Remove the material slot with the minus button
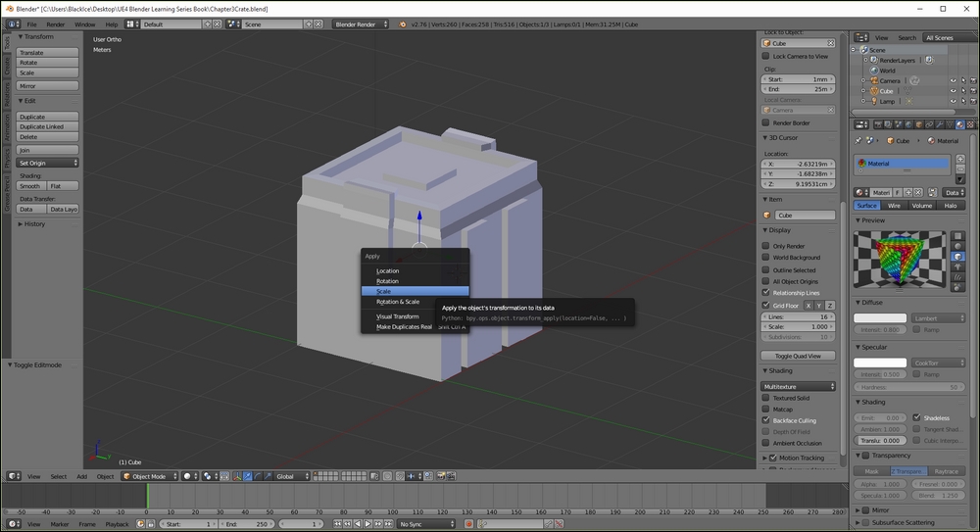The width and height of the screenshot is (980, 532). coord(960,169)
